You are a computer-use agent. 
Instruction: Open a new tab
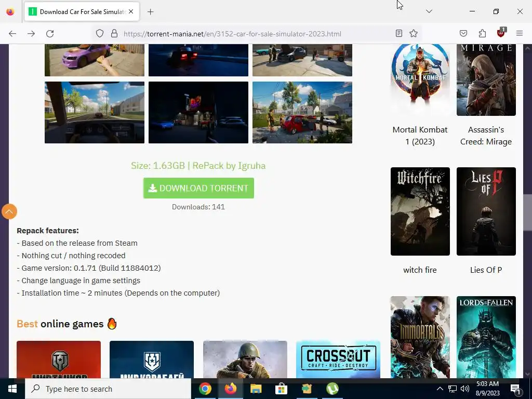point(151,12)
